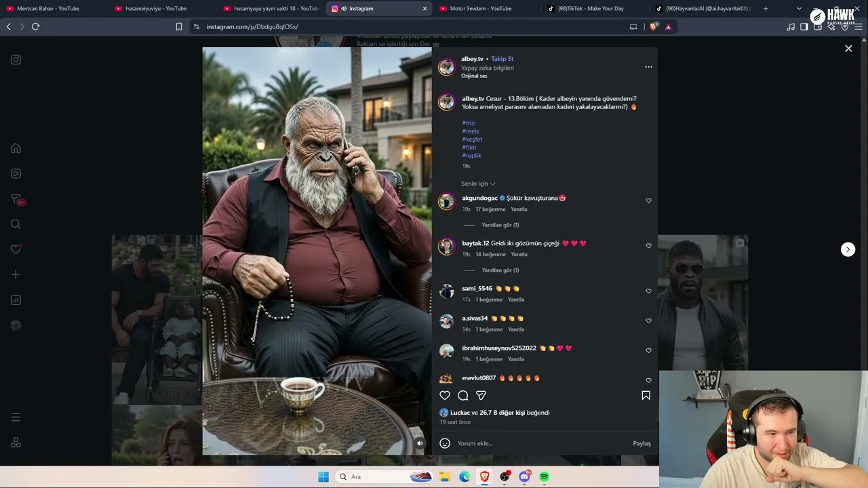Open Instagram home from the sidebar logo
868x488 pixels.
16,60
